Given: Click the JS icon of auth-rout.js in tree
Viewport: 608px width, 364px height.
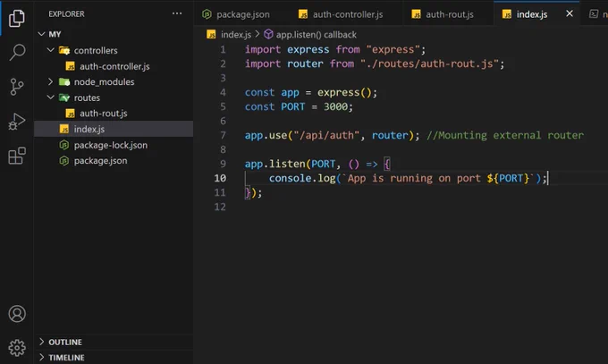Looking at the screenshot, I should click(x=70, y=114).
